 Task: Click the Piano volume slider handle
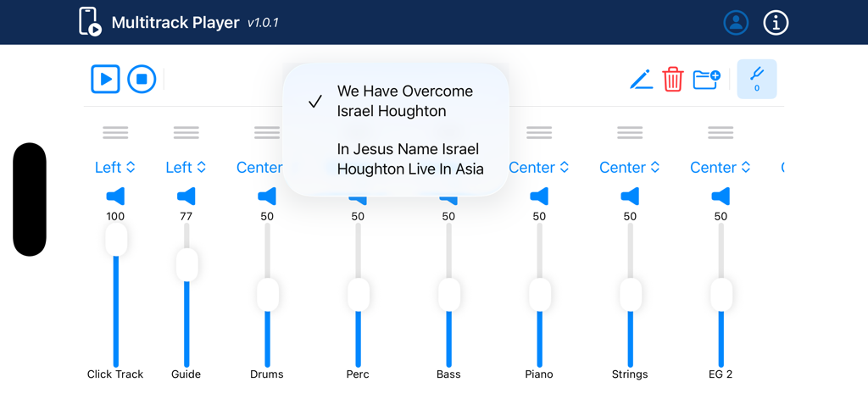(x=540, y=295)
